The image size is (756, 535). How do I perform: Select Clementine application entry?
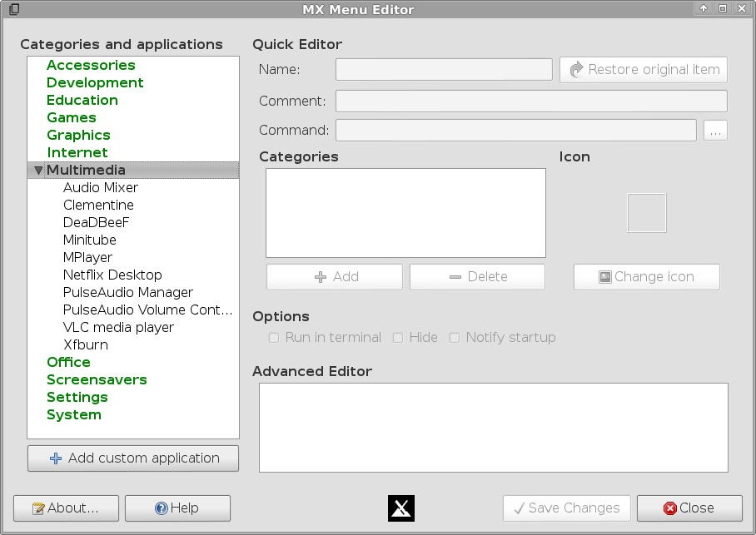[98, 205]
